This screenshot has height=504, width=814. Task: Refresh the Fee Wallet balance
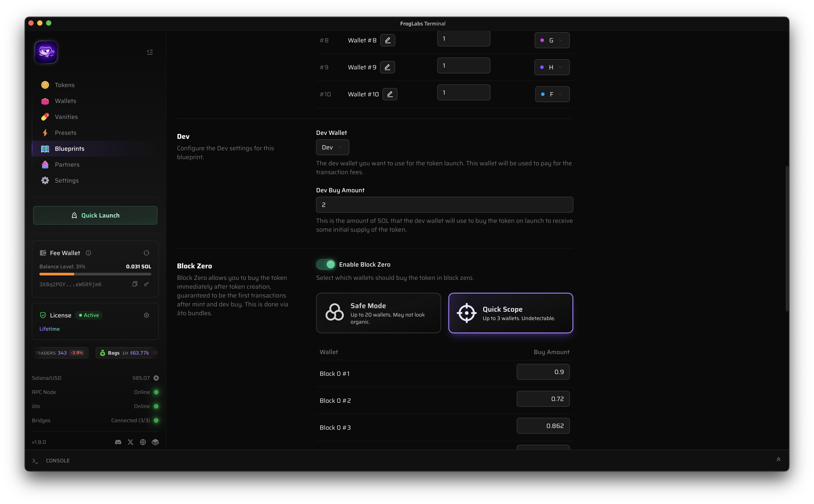pos(146,253)
